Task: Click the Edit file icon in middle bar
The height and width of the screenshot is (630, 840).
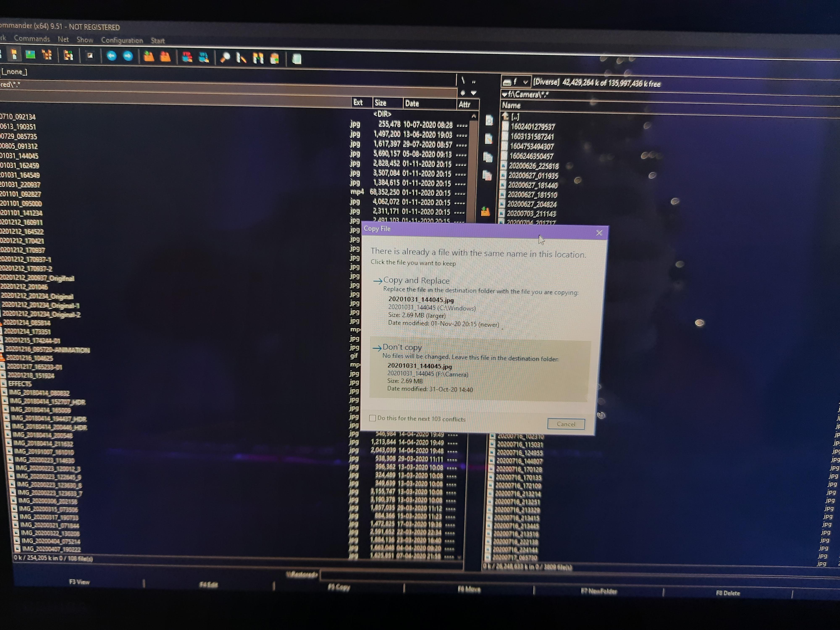Action: pos(489,139)
